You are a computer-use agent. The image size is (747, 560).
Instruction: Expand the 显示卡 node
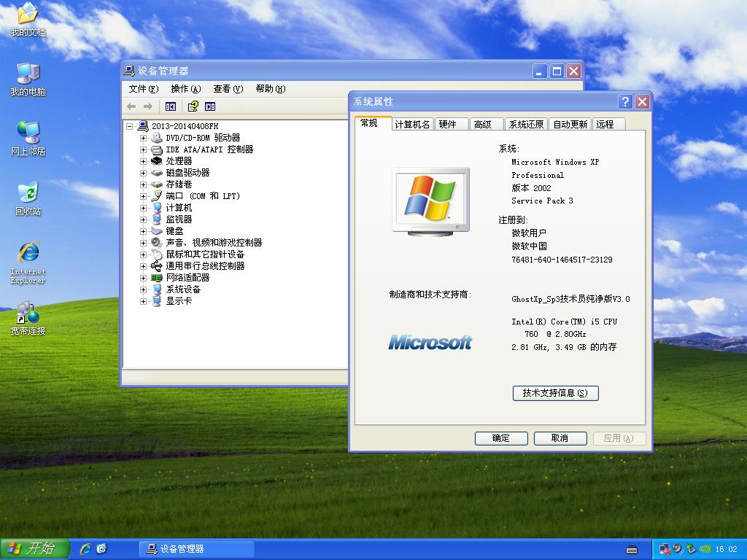click(144, 301)
